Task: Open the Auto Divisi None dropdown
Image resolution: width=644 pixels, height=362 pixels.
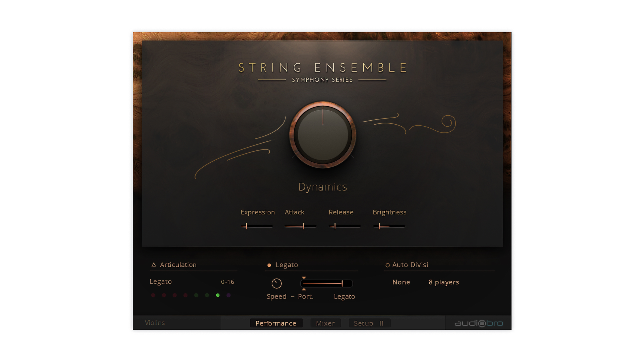Action: pos(401,282)
